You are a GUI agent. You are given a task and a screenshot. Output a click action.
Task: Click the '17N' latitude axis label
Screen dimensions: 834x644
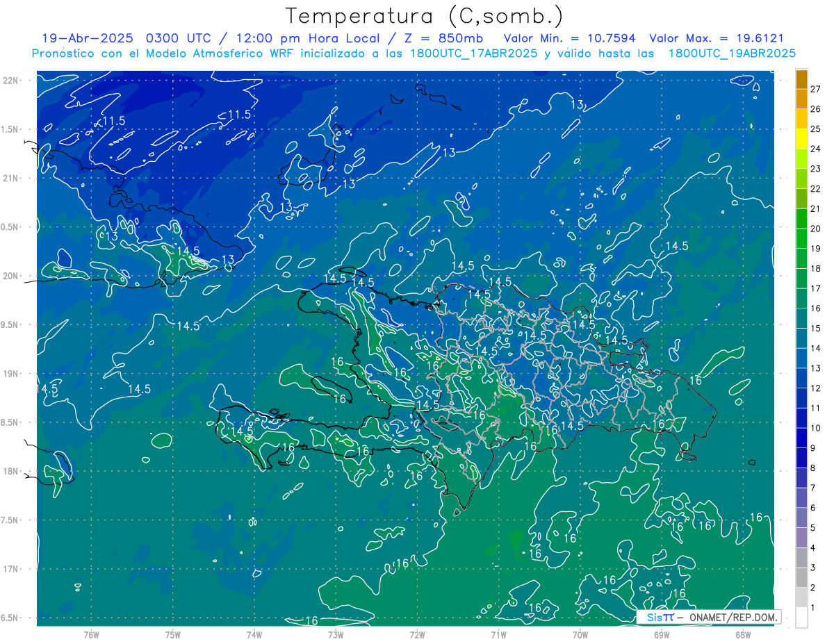pyautogui.click(x=10, y=570)
